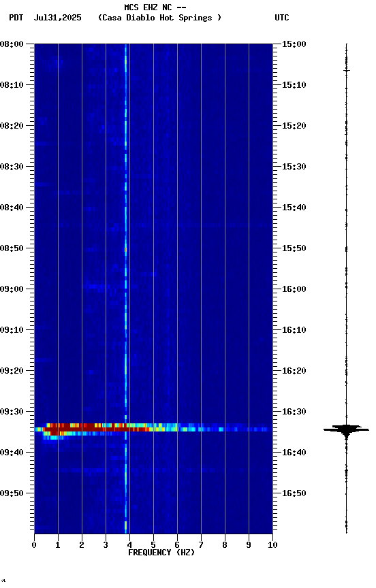
Task: Click the '15:50' UTC time label
Action: coord(294,248)
